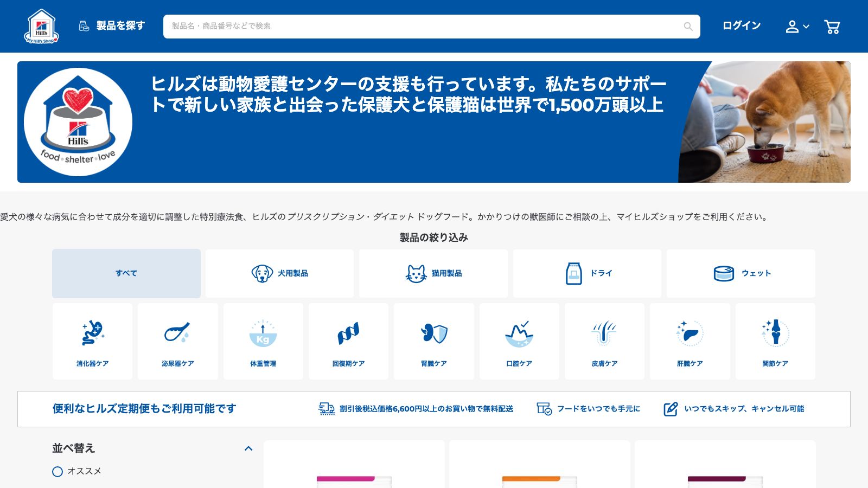The image size is (868, 488).
Task: Click the magnifier search icon
Action: [688, 27]
